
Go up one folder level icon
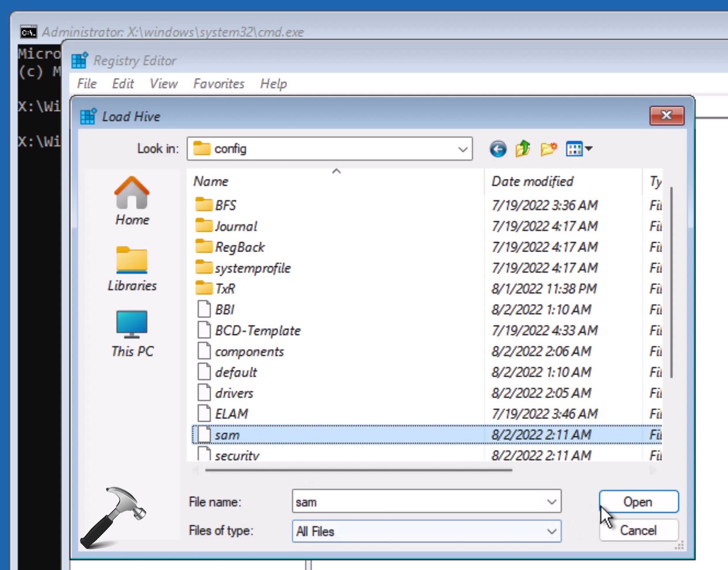(x=523, y=149)
